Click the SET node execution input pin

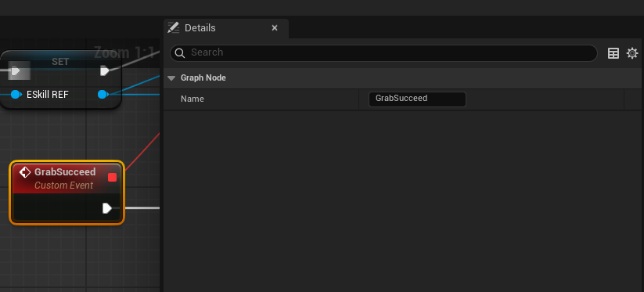point(15,71)
